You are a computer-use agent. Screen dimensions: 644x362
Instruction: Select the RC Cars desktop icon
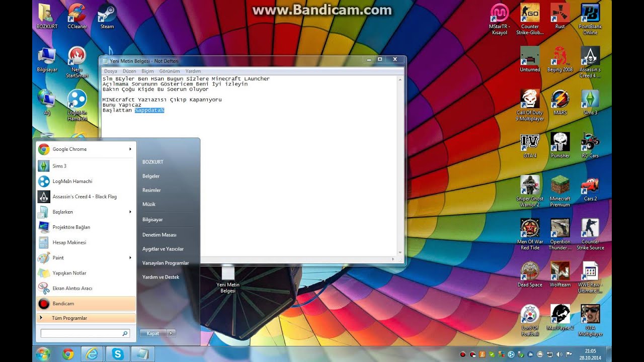(590, 146)
